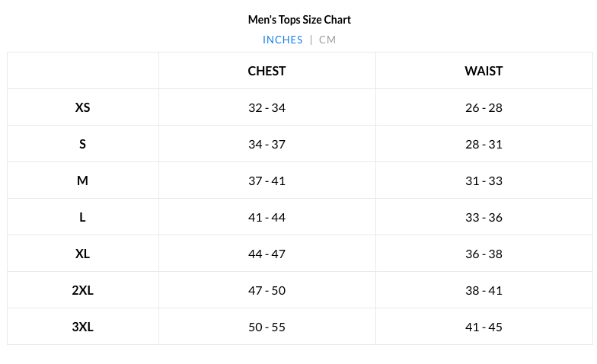Viewport: 597px width, 364px height.
Task: Click the 50 - 55 chest cell
Action: 267,327
